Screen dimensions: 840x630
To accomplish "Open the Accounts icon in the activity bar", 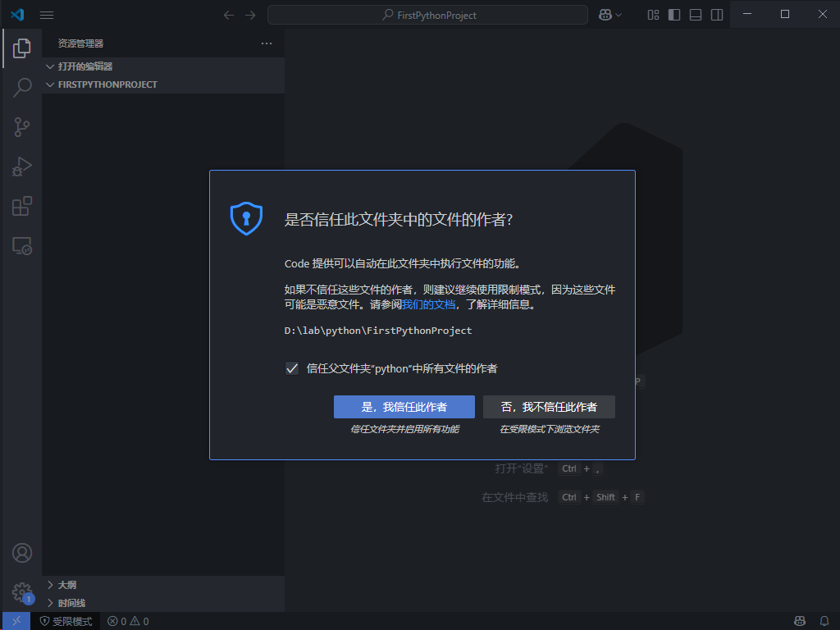I will pyautogui.click(x=21, y=553).
